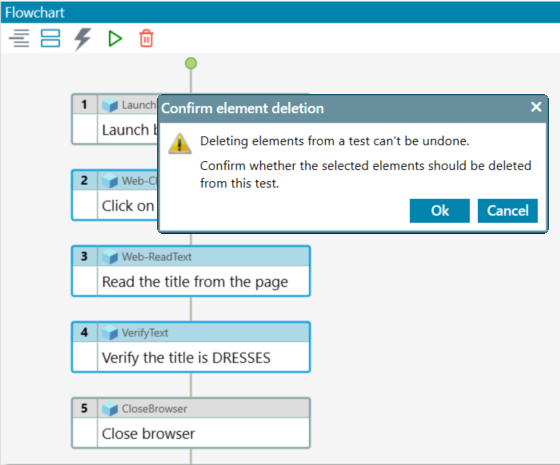This screenshot has width=560, height=465.
Task: Click the align text lines toolbar icon
Action: (x=19, y=38)
